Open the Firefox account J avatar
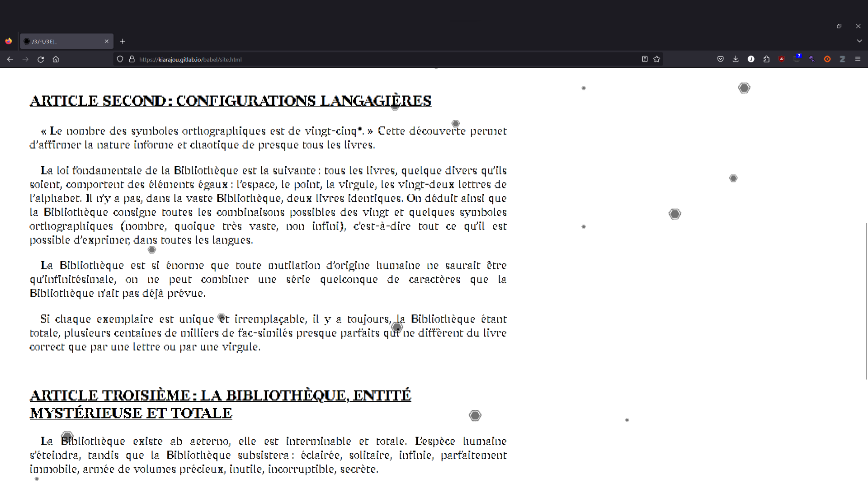This screenshot has width=868, height=488. 751,59
